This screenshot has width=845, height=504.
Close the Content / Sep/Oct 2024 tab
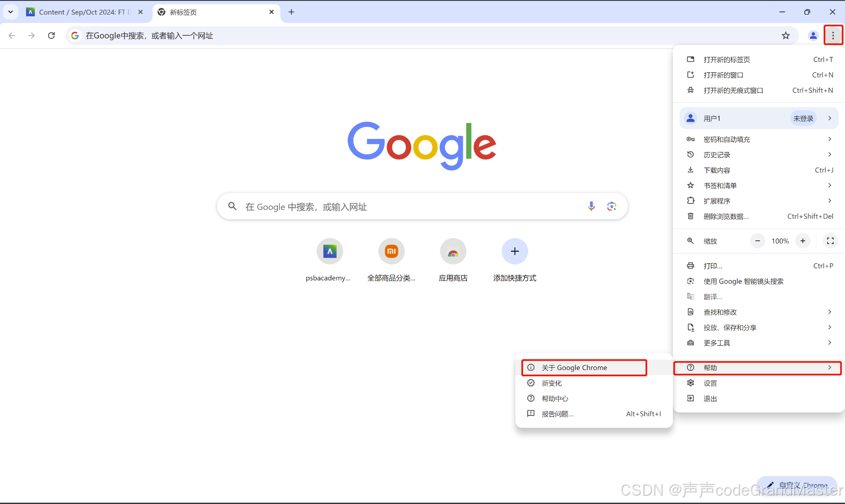point(140,12)
